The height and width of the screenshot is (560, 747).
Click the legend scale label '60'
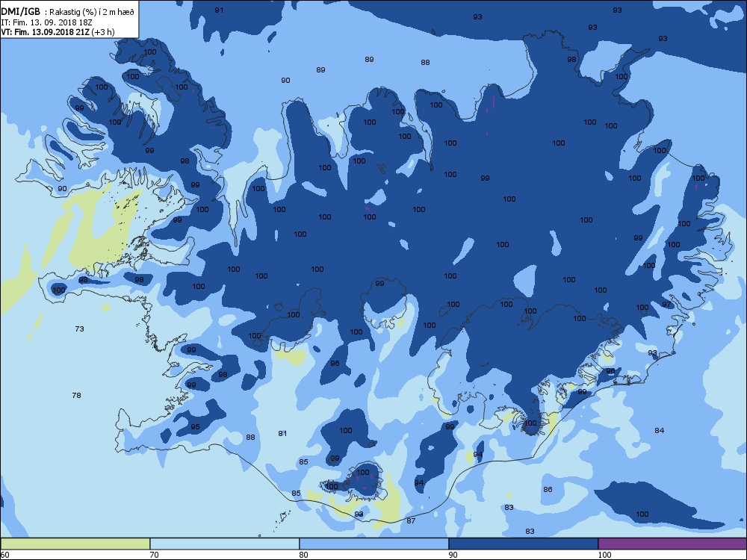[x=4, y=555]
